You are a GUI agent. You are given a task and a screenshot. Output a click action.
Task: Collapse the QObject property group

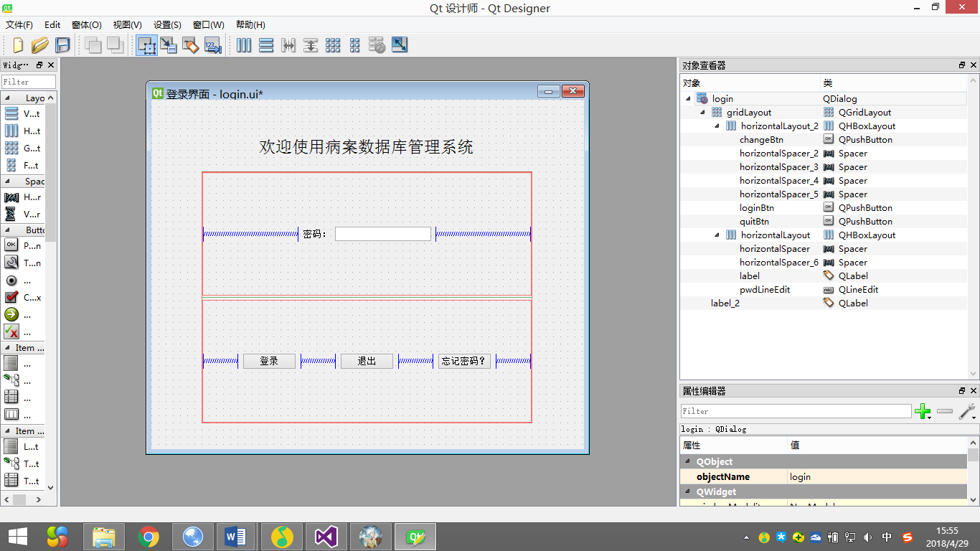pyautogui.click(x=687, y=462)
